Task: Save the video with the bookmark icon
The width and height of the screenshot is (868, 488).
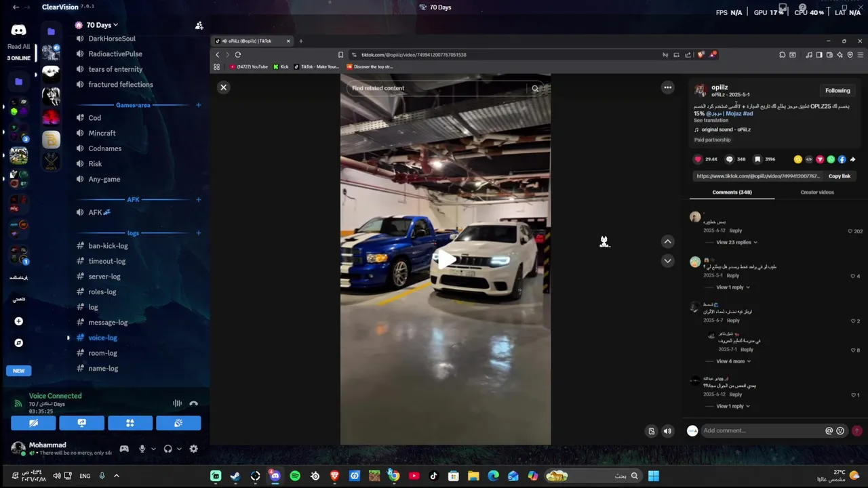Action: (758, 159)
